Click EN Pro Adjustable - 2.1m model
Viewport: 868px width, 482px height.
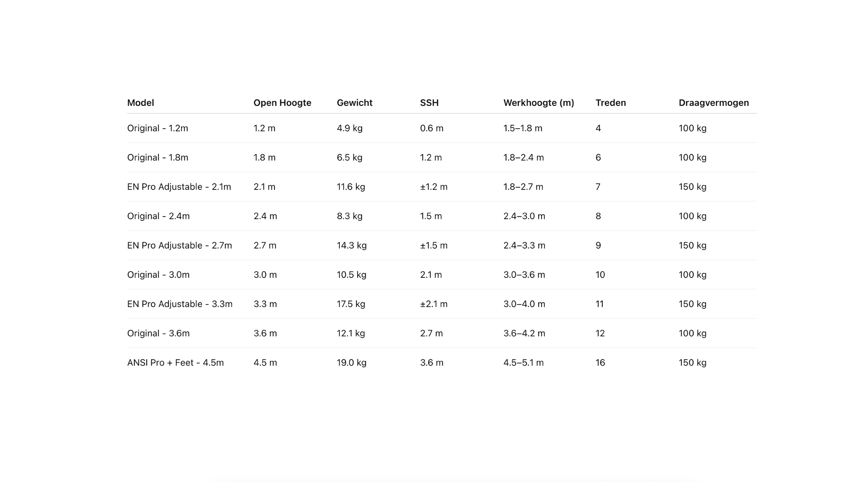(x=179, y=187)
